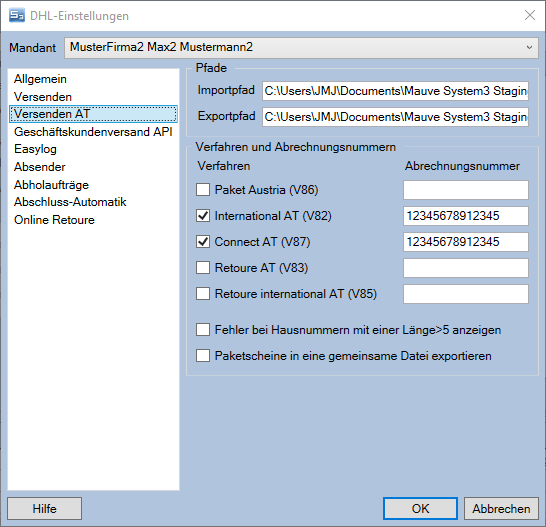Enable Retoure international AT (V85) checkbox
The height and width of the screenshot is (527, 546).
pos(203,294)
